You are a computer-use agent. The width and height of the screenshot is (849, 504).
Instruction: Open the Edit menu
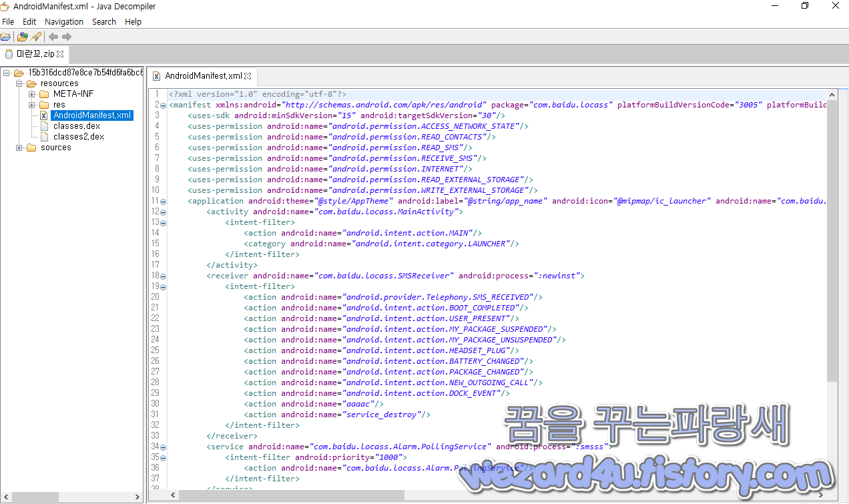(x=29, y=21)
